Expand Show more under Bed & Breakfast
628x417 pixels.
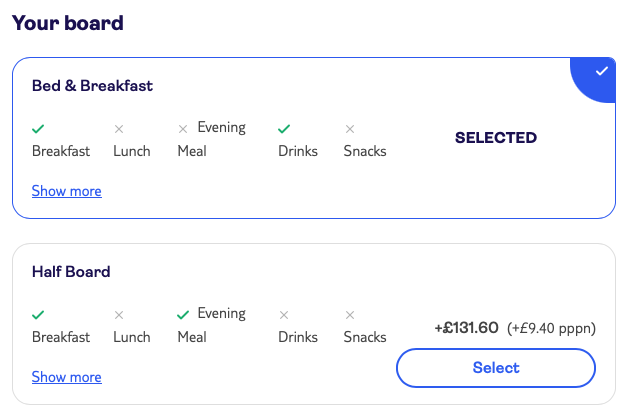click(x=66, y=191)
